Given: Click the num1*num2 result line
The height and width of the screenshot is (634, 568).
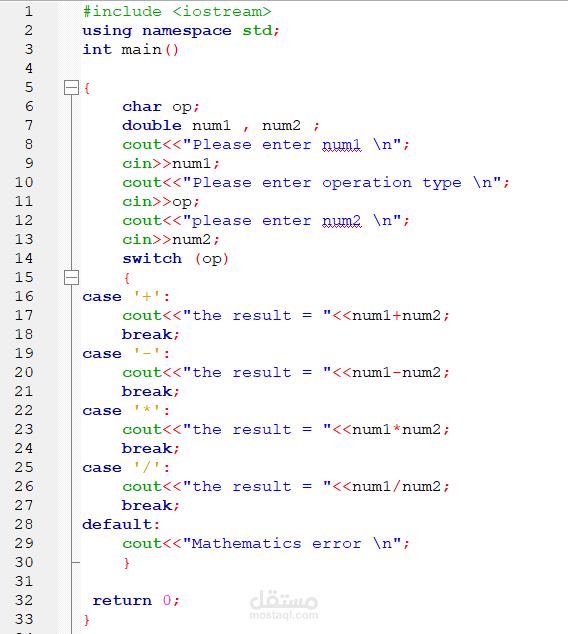Looking at the screenshot, I should pyautogui.click(x=286, y=430).
